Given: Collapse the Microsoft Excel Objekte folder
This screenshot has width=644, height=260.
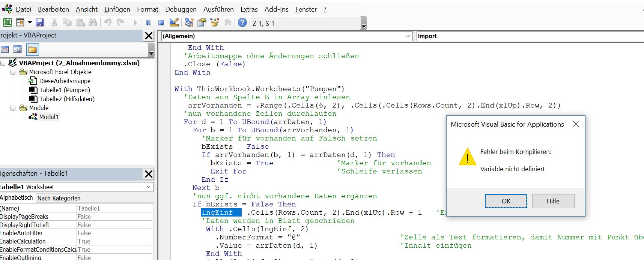Looking at the screenshot, I should (x=13, y=72).
